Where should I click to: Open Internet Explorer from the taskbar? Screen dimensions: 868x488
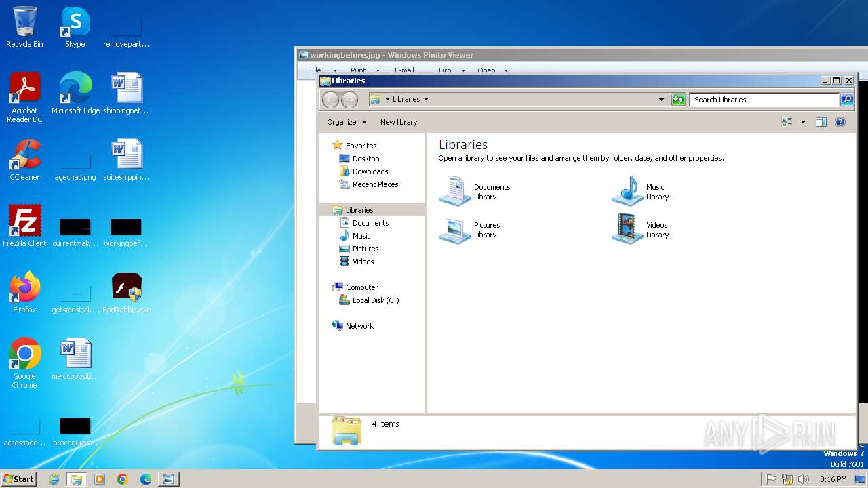(x=54, y=479)
